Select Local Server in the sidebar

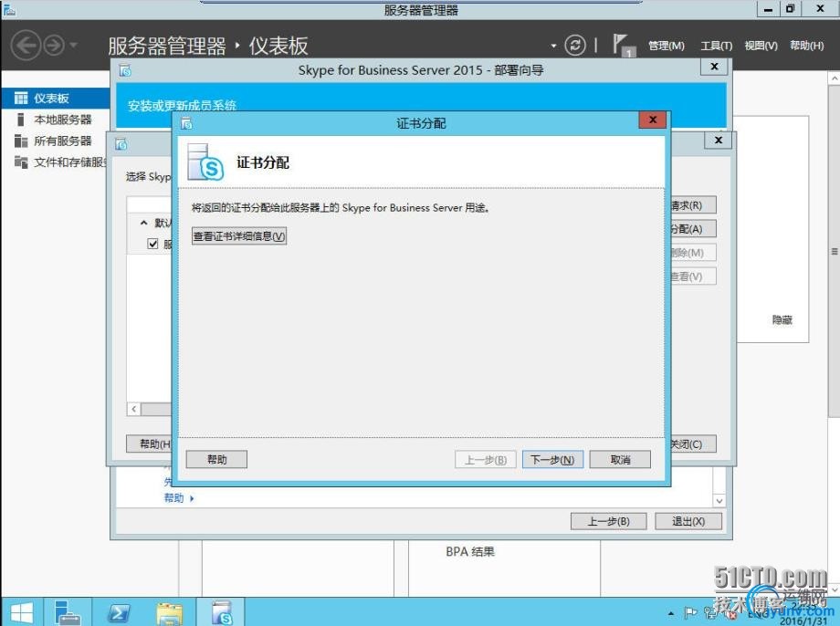(x=56, y=120)
